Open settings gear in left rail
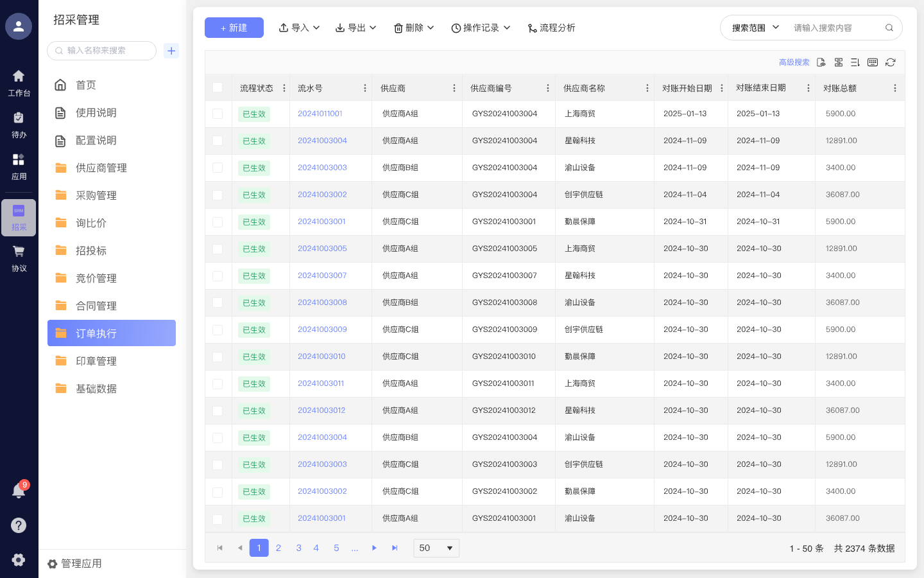 tap(19, 559)
